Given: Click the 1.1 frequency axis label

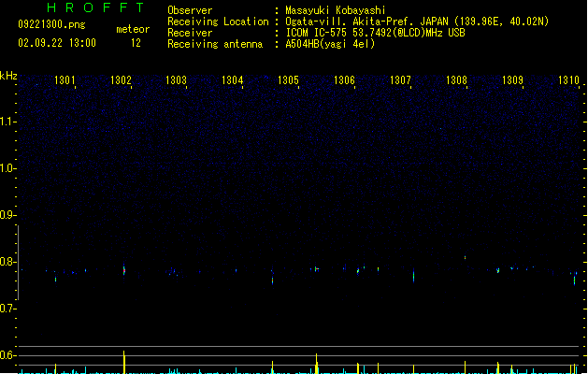Looking at the screenshot, I should (7, 122).
